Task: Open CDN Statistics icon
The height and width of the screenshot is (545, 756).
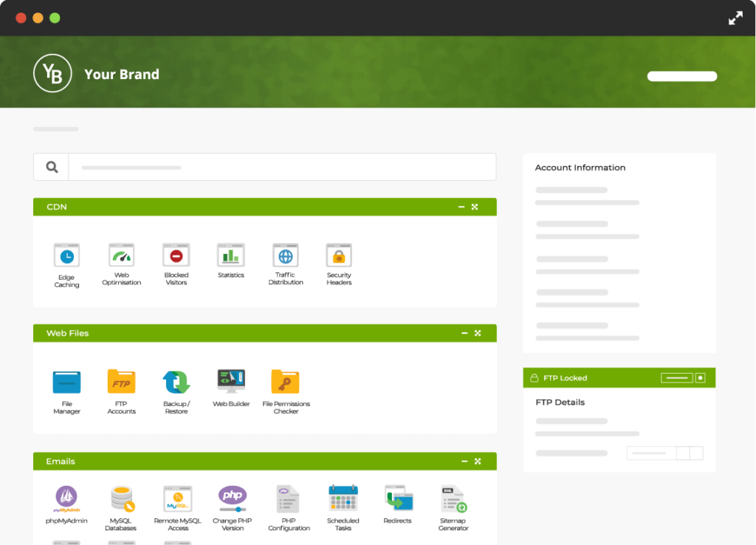Action: (x=230, y=256)
